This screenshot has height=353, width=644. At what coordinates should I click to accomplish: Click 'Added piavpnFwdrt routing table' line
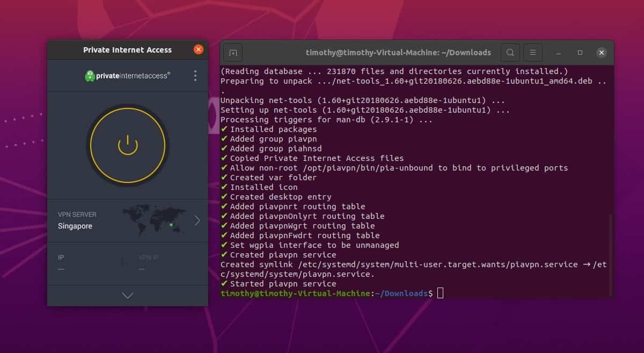click(300, 235)
